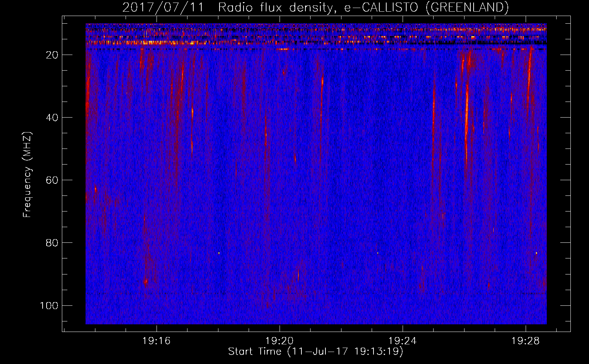Click the 19:24 time tick label

(402, 341)
